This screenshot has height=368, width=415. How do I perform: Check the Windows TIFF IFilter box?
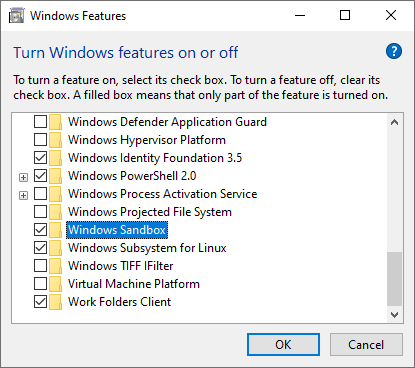coord(40,266)
